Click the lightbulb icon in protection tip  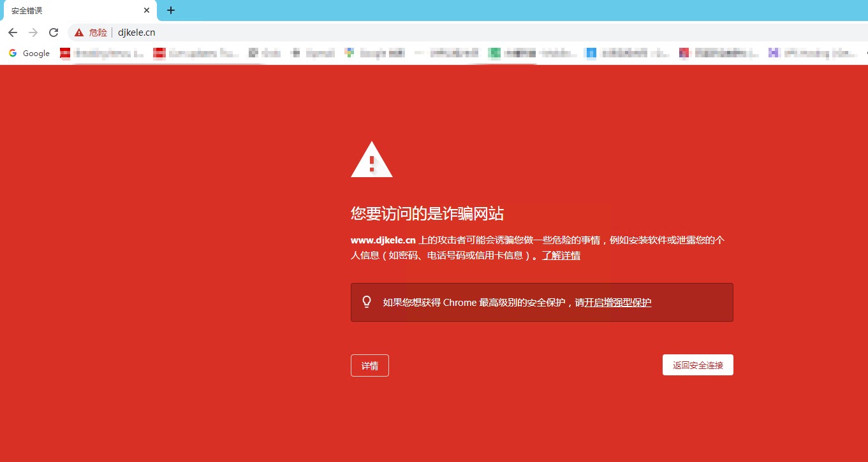coord(367,302)
